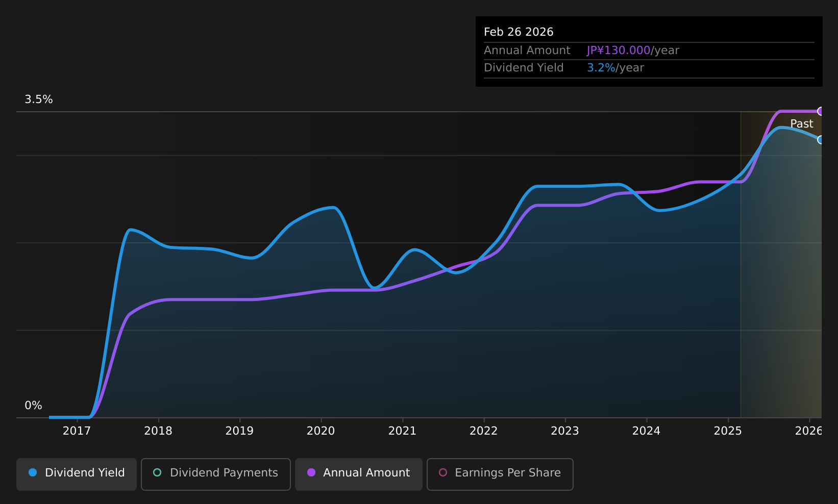Screen dimensions: 838x504
Task: Click the 2019 x-axis label
Action: [239, 431]
